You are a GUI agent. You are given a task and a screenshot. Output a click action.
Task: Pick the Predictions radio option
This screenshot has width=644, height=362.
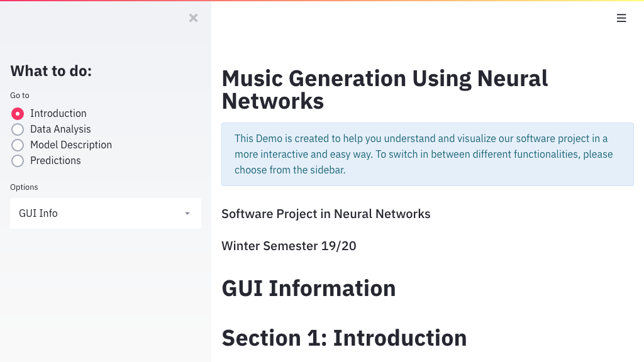[18, 161]
